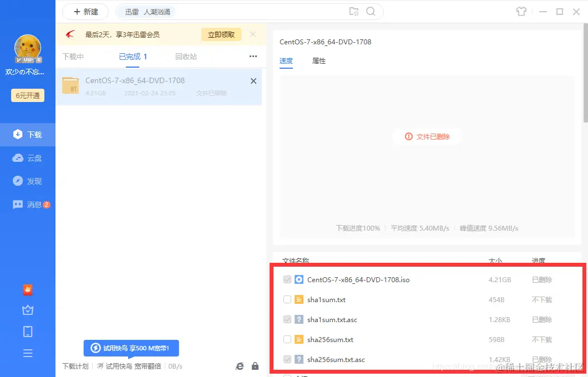The width and height of the screenshot is (588, 377).
Task: Open the hamburger menu icon in sidebar
Action: pyautogui.click(x=28, y=353)
